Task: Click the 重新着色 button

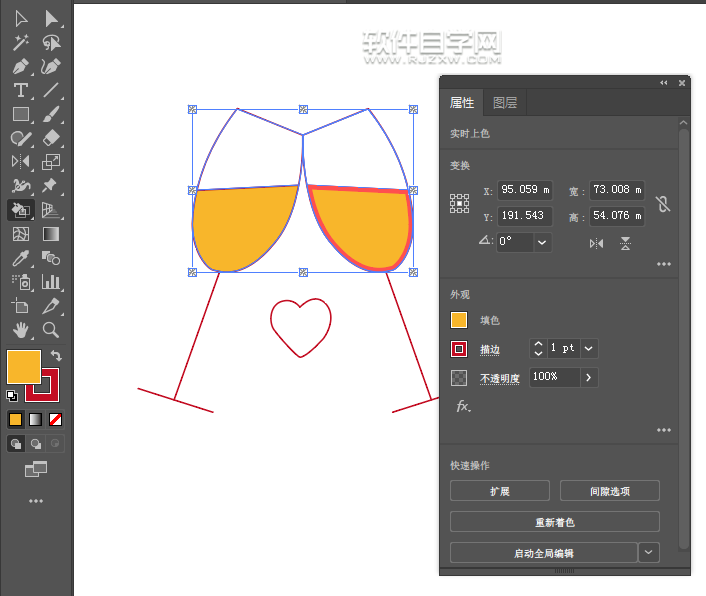Action: point(555,522)
